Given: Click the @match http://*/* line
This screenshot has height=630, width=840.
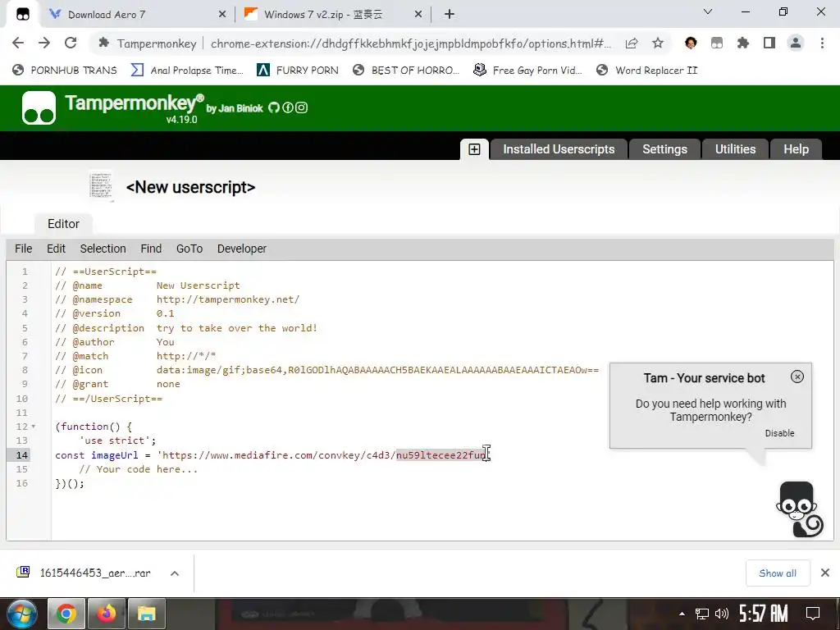Looking at the screenshot, I should coord(135,356).
